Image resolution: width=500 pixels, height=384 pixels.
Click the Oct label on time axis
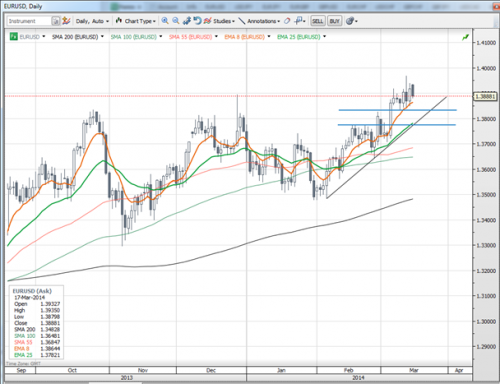tap(72, 370)
